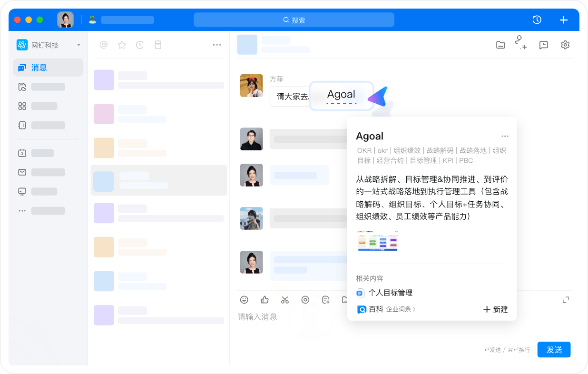The image size is (588, 374).
Task: Click the plus icon in title bar
Action: click(564, 20)
